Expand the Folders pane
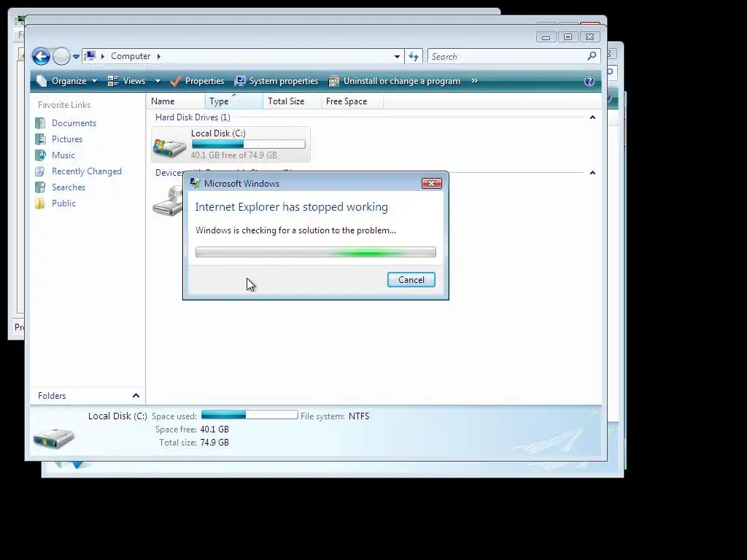The width and height of the screenshot is (747, 560). pyautogui.click(x=136, y=396)
